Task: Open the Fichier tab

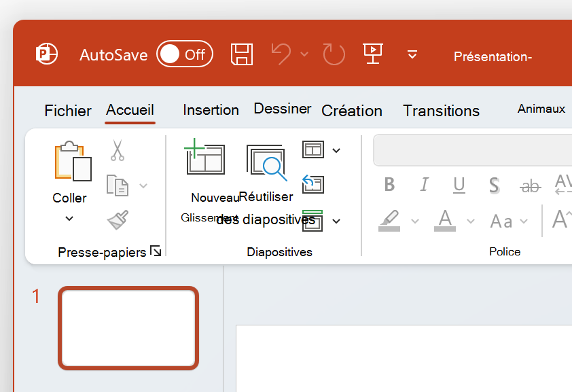Action: [68, 111]
